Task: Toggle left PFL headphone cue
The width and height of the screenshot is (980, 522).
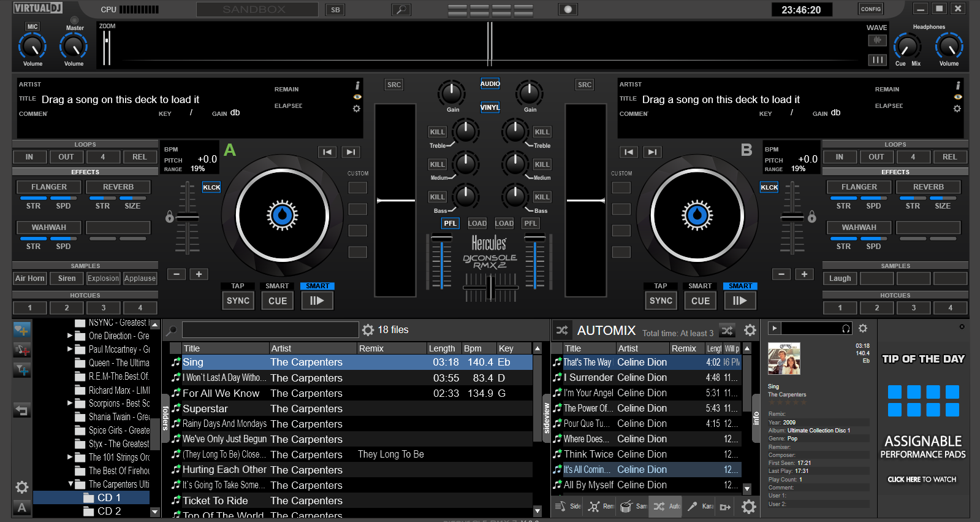Action: [x=450, y=223]
